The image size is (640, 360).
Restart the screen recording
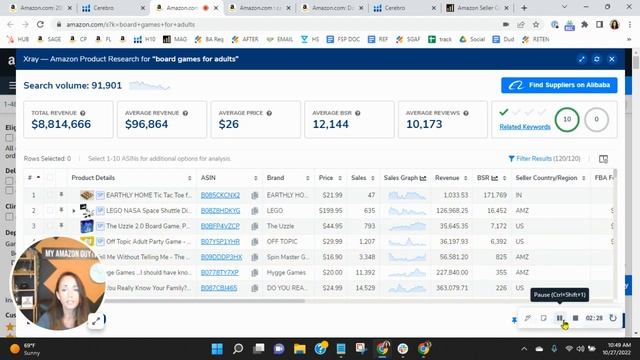(613, 318)
